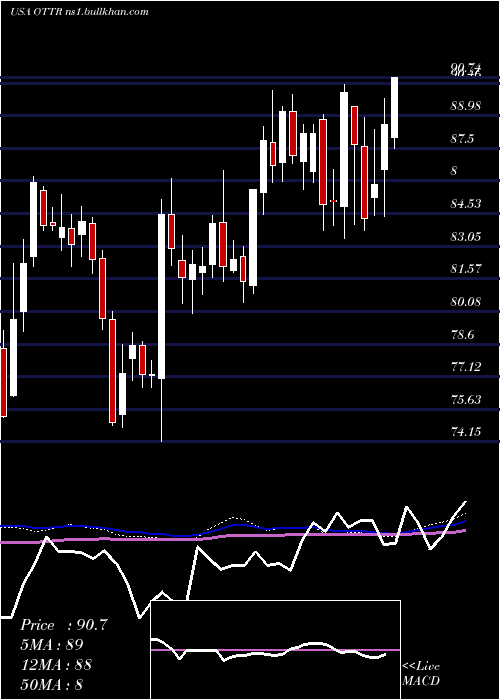Click the '<<Live MACD' label

(x=421, y=673)
